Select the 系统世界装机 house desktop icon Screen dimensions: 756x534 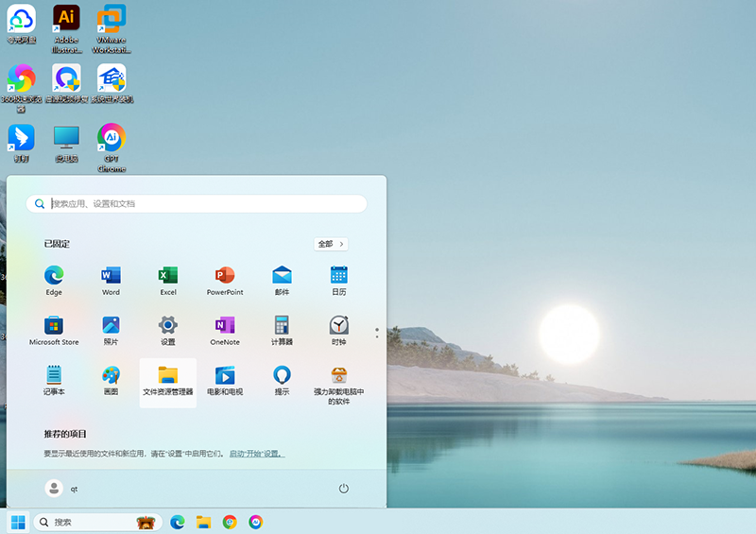pos(112,83)
